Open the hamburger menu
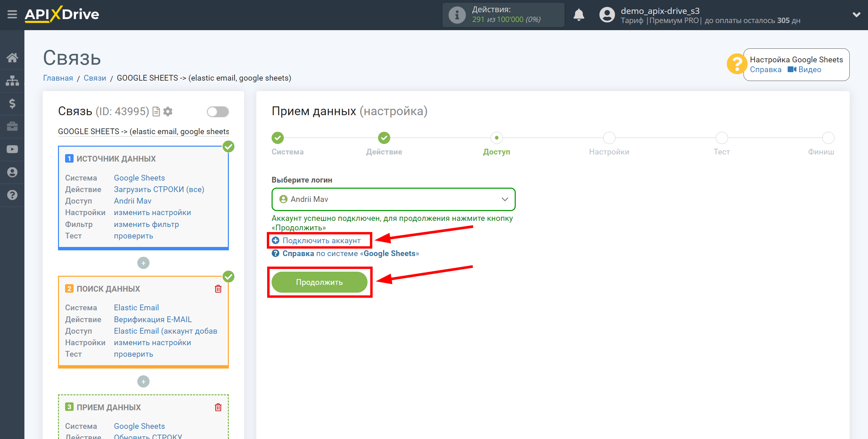This screenshot has height=439, width=868. click(x=12, y=15)
